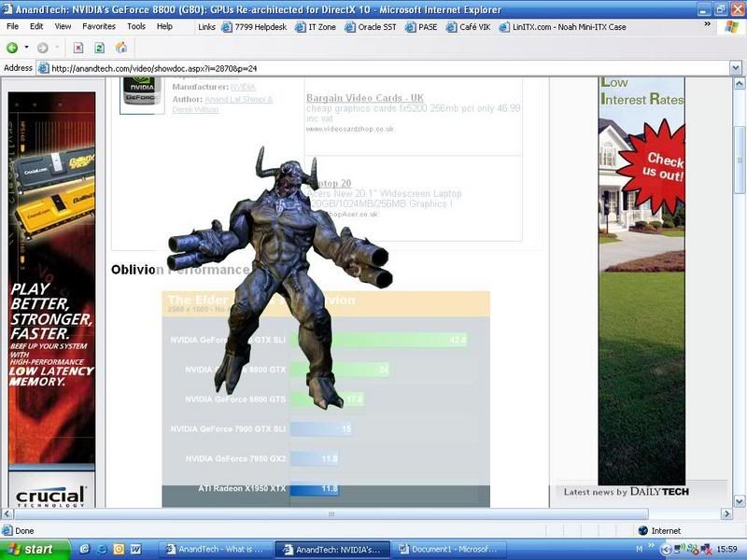Open the Anand Lal Shimpi author link
This screenshot has width=747, height=560.
click(238, 100)
